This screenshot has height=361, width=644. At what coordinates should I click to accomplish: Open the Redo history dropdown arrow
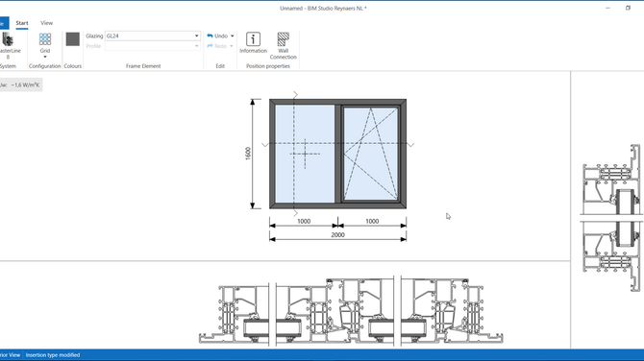(232, 46)
